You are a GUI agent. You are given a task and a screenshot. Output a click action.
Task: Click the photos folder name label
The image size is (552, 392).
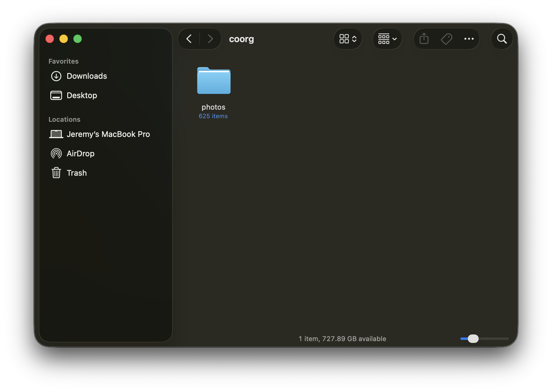point(213,107)
